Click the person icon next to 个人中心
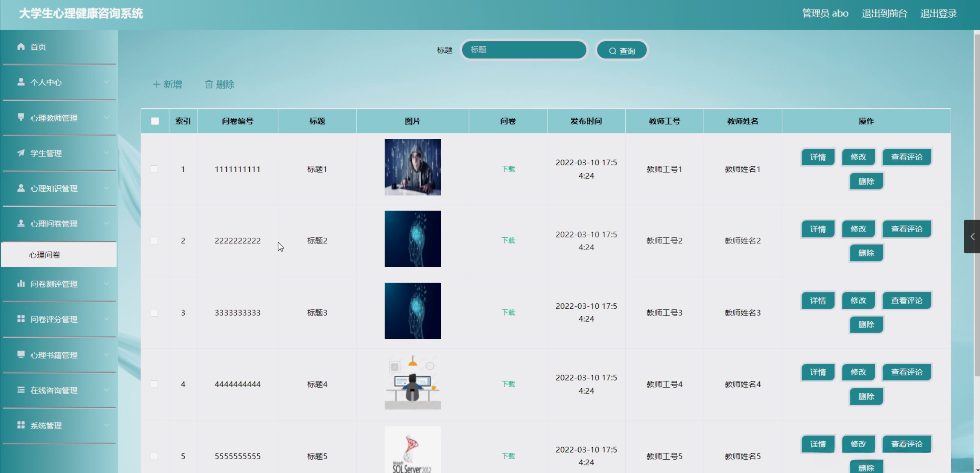The width and height of the screenshot is (980, 473). [x=21, y=82]
